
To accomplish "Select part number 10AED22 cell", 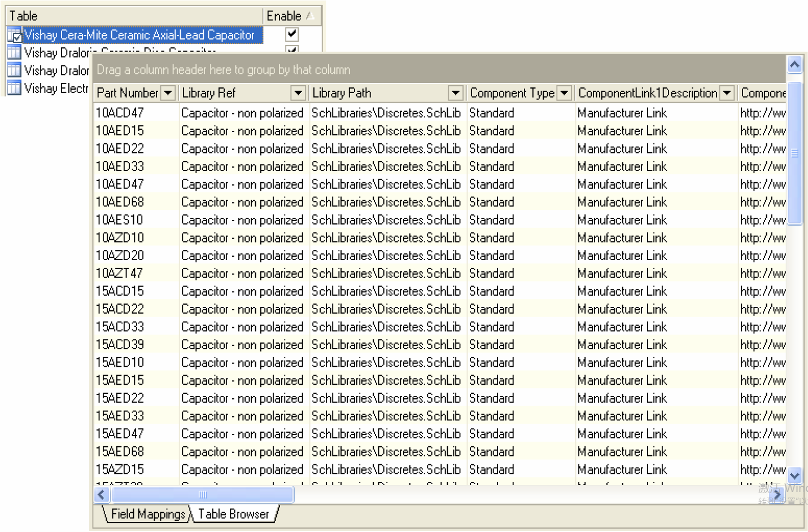I will [136, 148].
